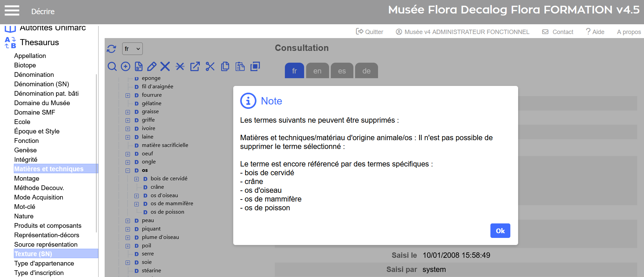The width and height of the screenshot is (644, 277).
Task: Expand the 'bois de cervidé' node
Action: [x=136, y=179]
